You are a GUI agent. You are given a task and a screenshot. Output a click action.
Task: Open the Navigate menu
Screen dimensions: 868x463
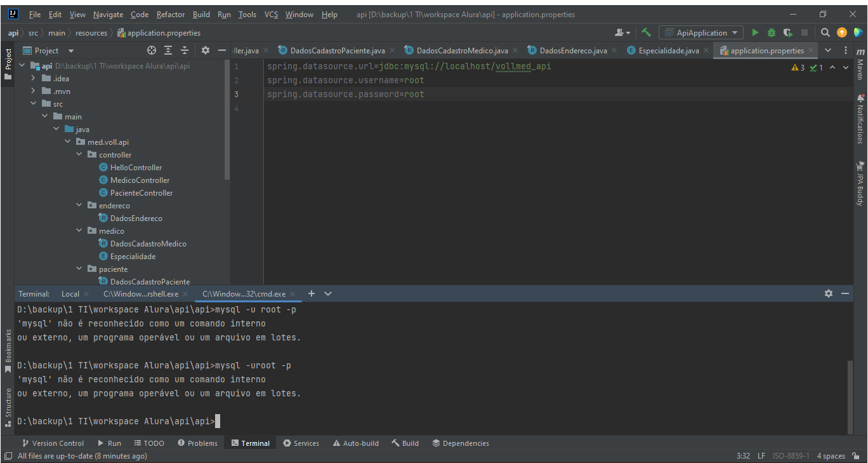point(108,14)
